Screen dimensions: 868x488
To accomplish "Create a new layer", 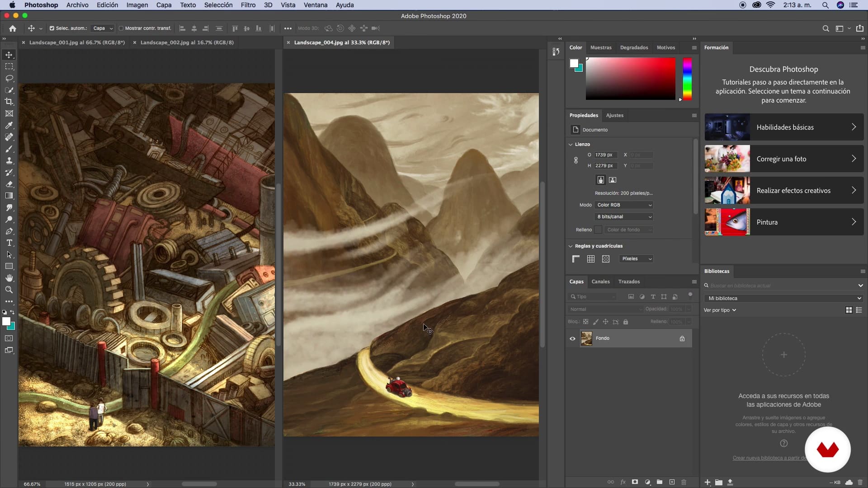I will [672, 482].
